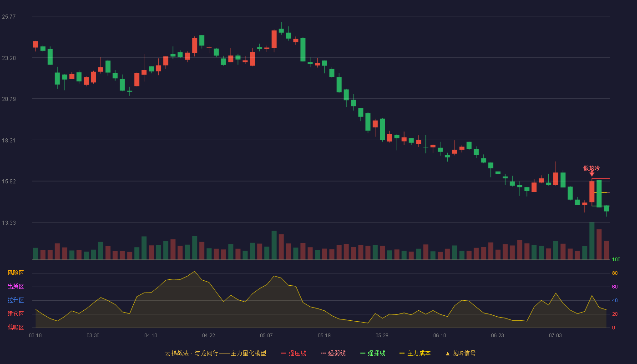Click the 13.33 price axis label
Viewport: 637px width, 364px height.
[x=9, y=223]
